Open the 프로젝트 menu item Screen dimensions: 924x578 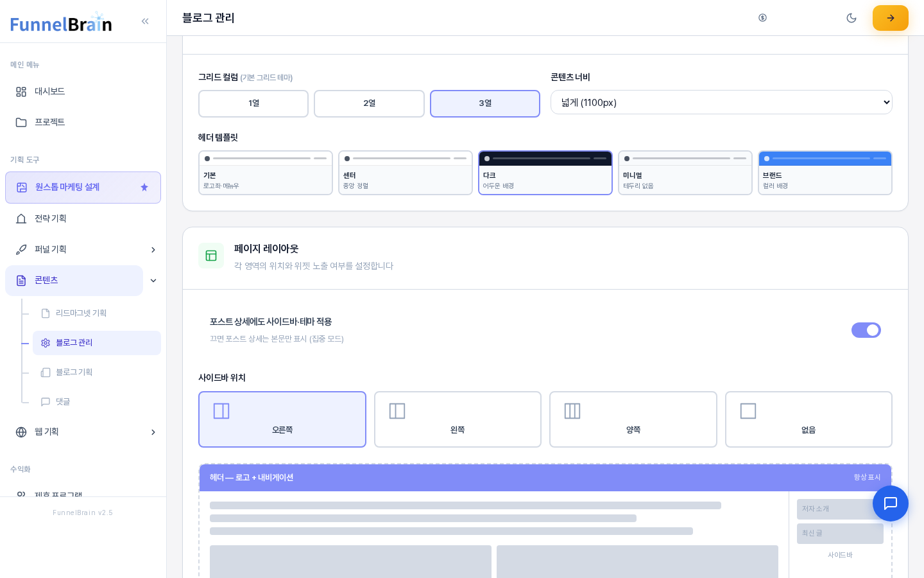[x=83, y=122]
